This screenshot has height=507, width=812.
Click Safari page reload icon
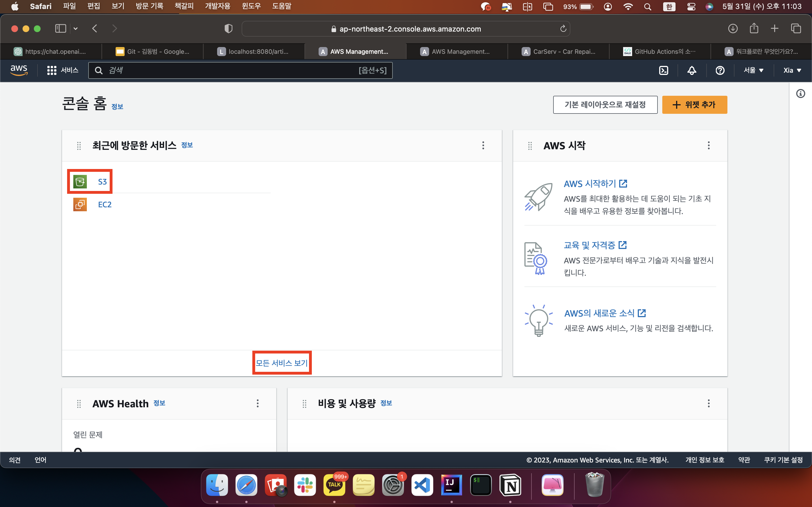point(563,29)
